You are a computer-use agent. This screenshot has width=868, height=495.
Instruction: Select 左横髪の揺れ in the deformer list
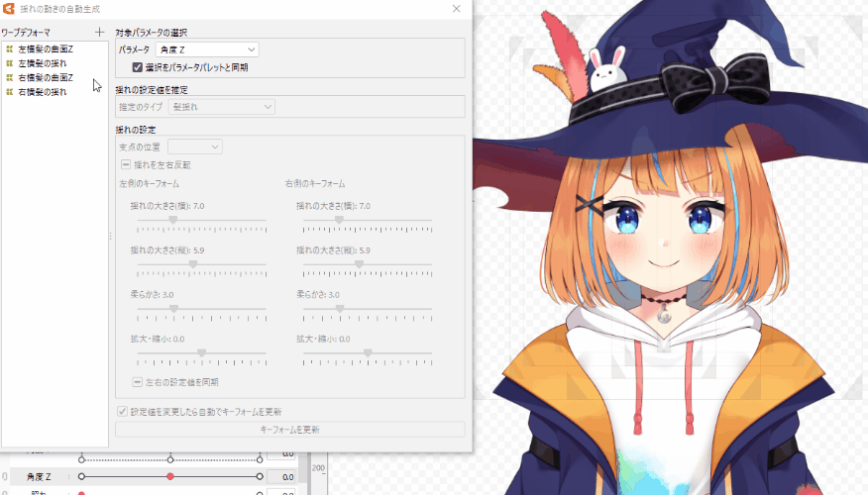(43, 62)
